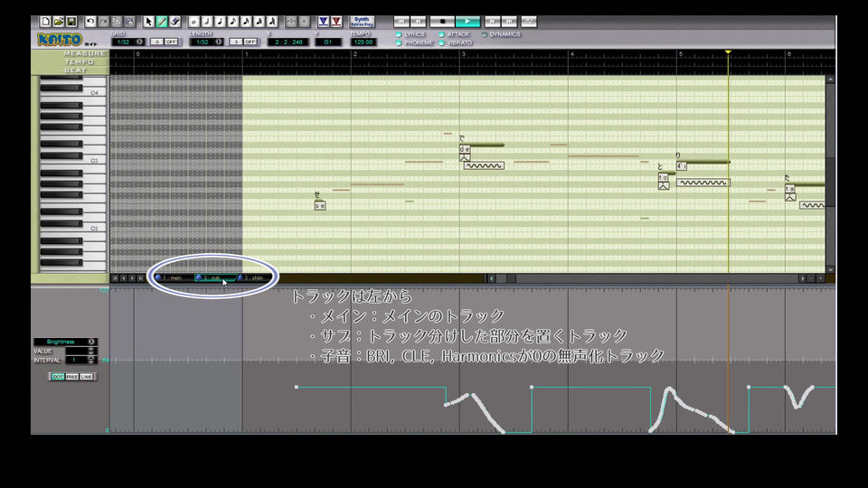The image size is (868, 488).
Task: Click the Synth Rewire Prep button
Action: pos(362,22)
